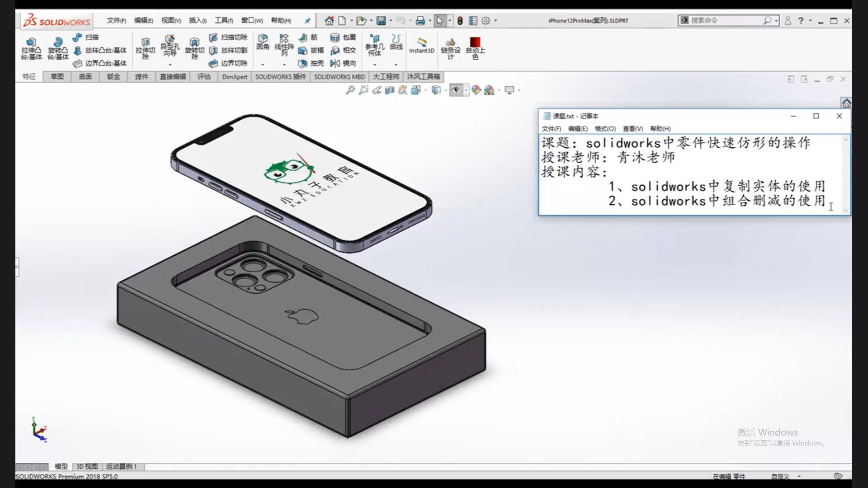Switch to the 运动算例 1 bottom tab
868x488 pixels.
point(121,466)
